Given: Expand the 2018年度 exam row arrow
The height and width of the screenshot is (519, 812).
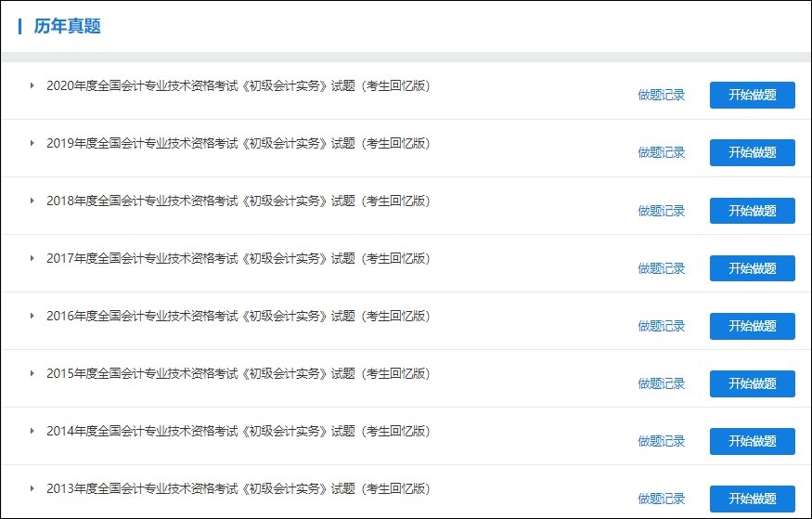Looking at the screenshot, I should tap(32, 201).
